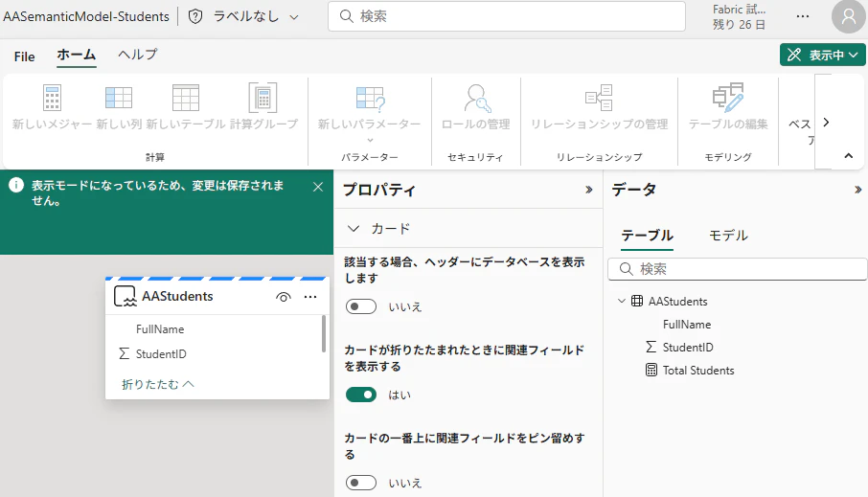Viewport: 868px width, 497px height.
Task: Dismiss the view-mode notification banner
Action: click(x=318, y=187)
